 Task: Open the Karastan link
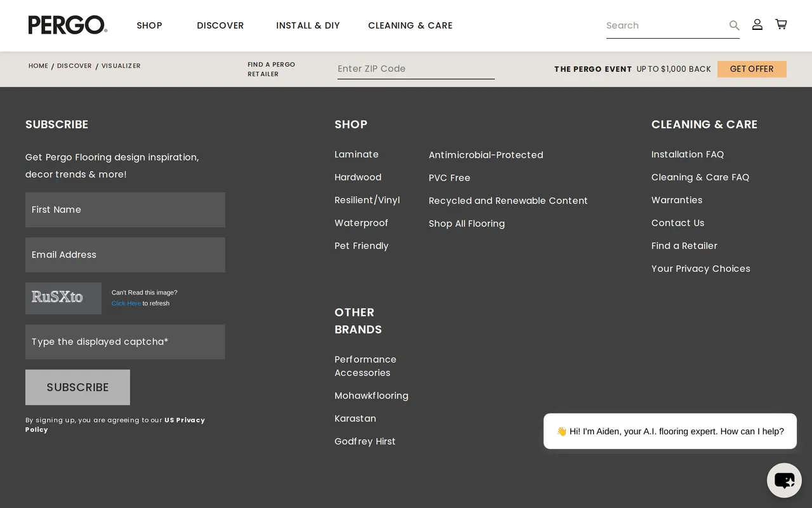[355, 418]
